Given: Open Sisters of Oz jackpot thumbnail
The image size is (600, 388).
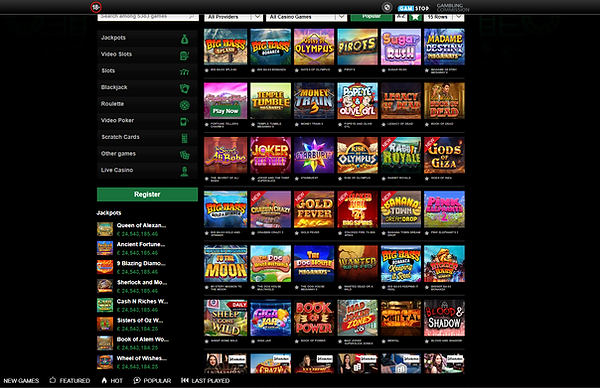Looking at the screenshot, I should point(105,324).
